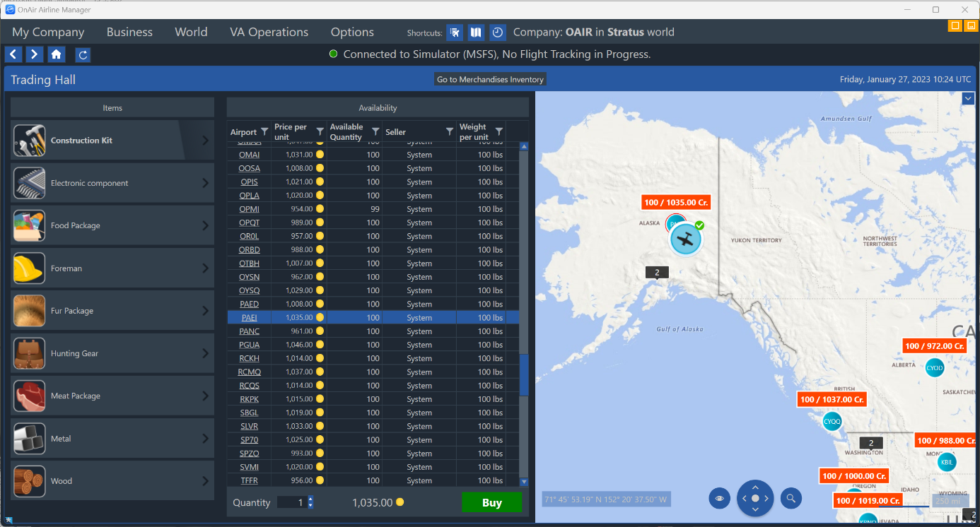Go back with the left arrow icon
The height and width of the screenshot is (527, 980).
click(13, 54)
